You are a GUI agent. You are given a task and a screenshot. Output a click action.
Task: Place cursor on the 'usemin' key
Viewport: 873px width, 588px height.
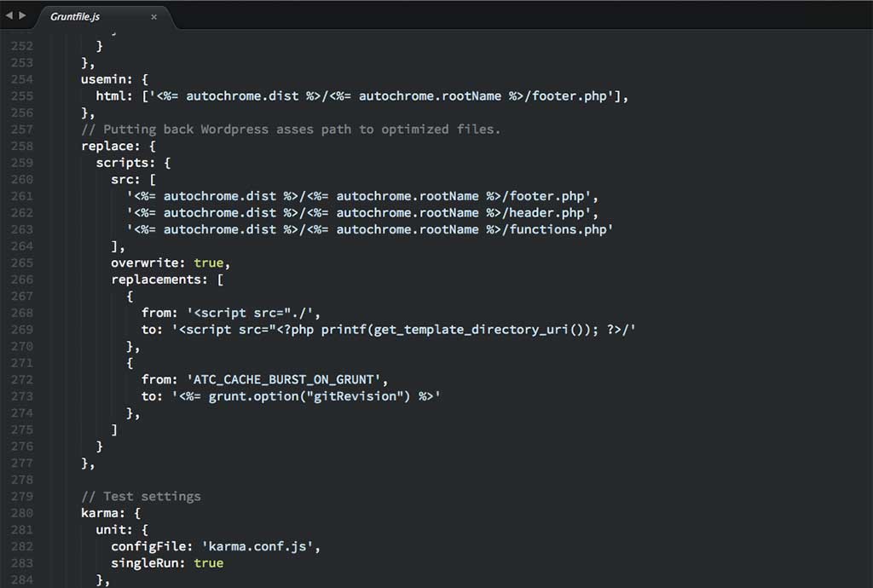(x=107, y=79)
